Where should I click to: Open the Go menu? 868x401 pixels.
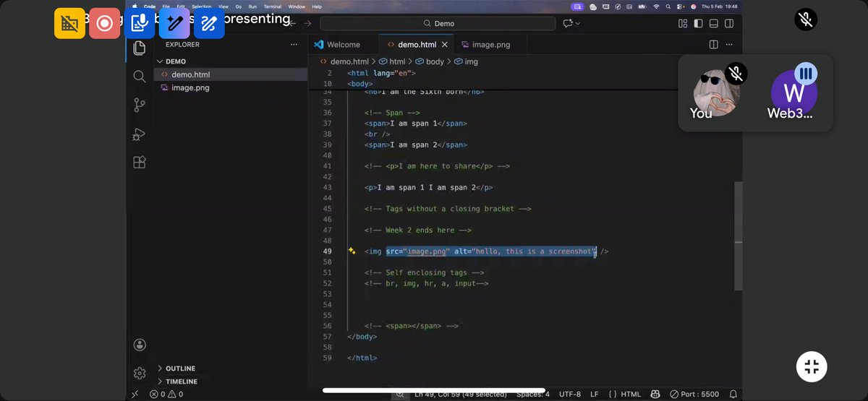pyautogui.click(x=239, y=7)
